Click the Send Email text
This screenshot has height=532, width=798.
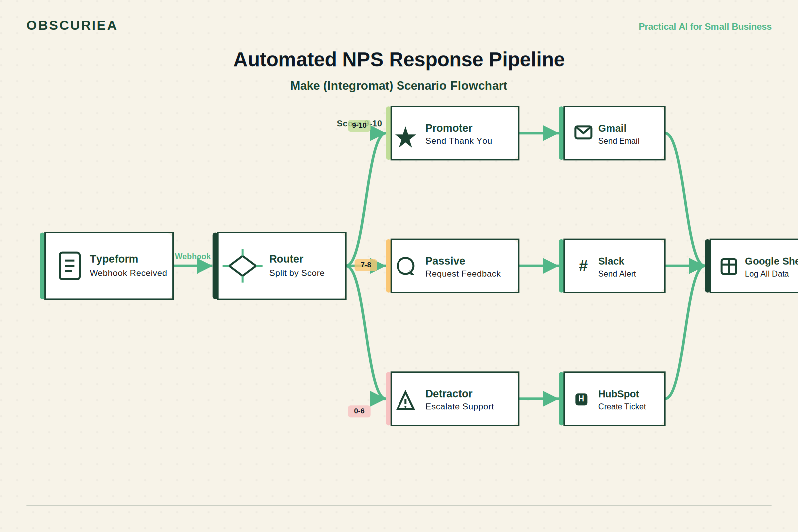tap(619, 141)
